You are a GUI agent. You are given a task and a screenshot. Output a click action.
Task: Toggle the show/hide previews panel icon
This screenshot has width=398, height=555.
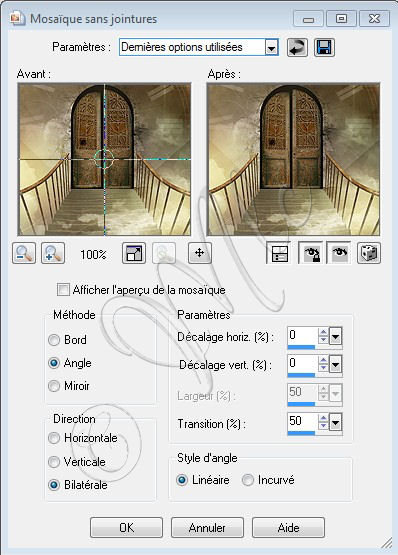point(278,253)
